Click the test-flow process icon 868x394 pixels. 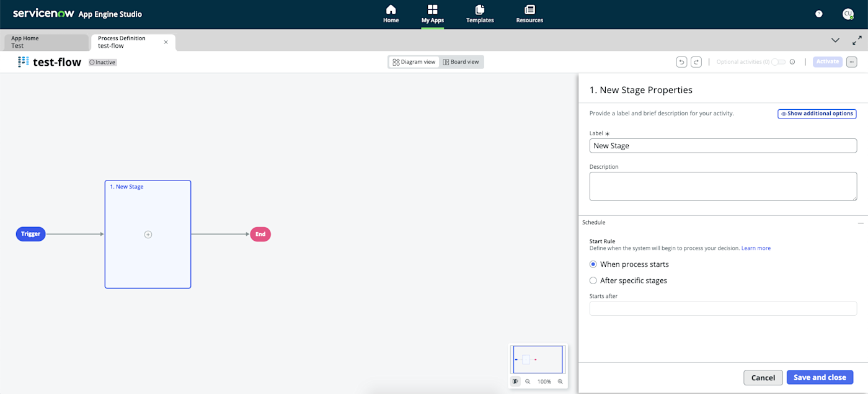coord(24,62)
